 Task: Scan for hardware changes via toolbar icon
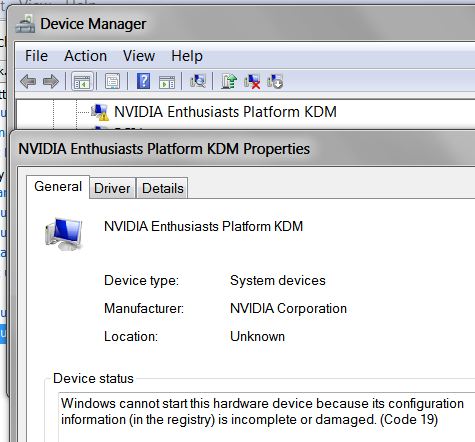tap(198, 81)
